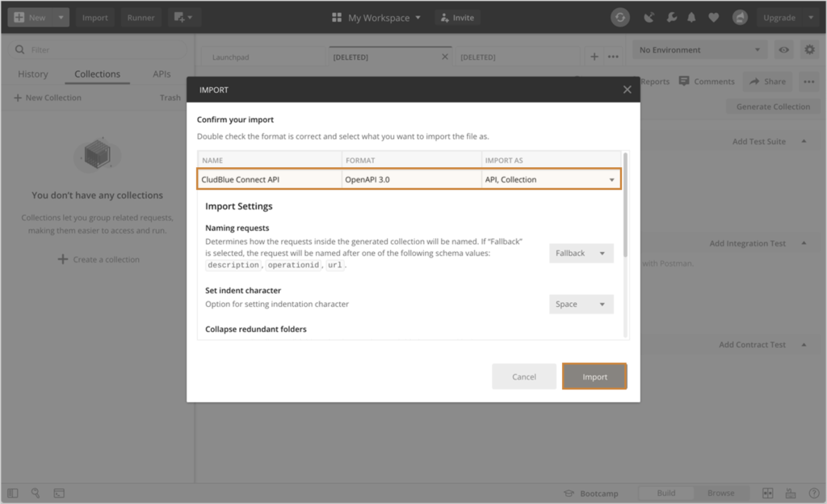Add a new request tab with plus

[x=594, y=57]
